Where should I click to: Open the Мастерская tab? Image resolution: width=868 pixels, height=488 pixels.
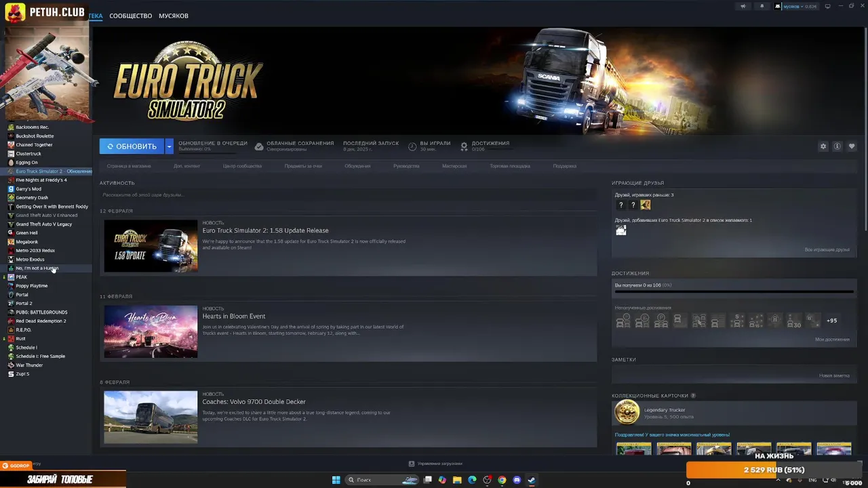click(454, 166)
